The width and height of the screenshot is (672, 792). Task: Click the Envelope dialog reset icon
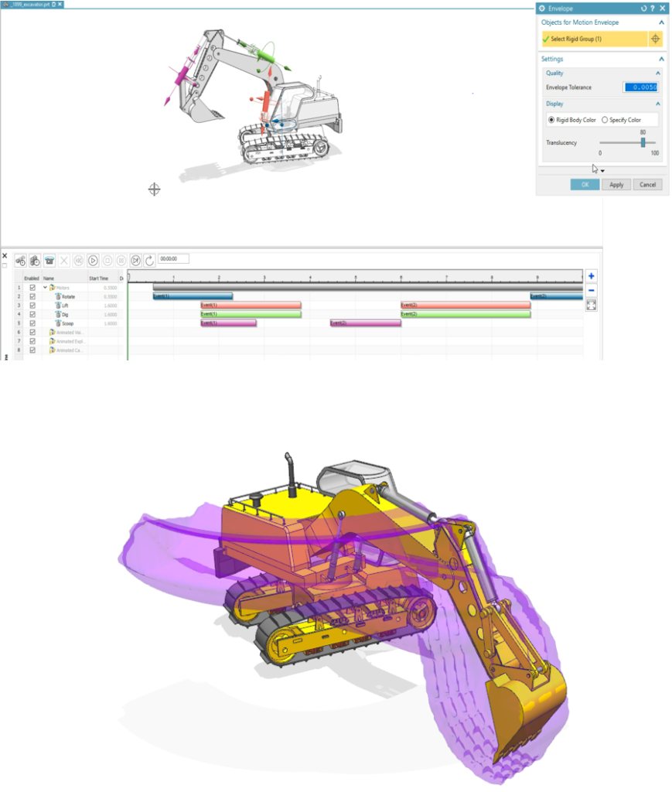coord(643,8)
